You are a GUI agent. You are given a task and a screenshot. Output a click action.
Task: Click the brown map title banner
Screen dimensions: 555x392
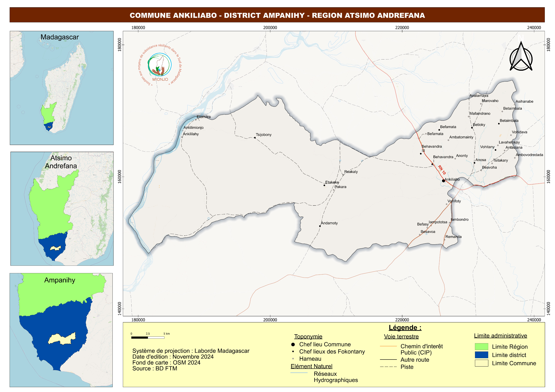(277, 15)
